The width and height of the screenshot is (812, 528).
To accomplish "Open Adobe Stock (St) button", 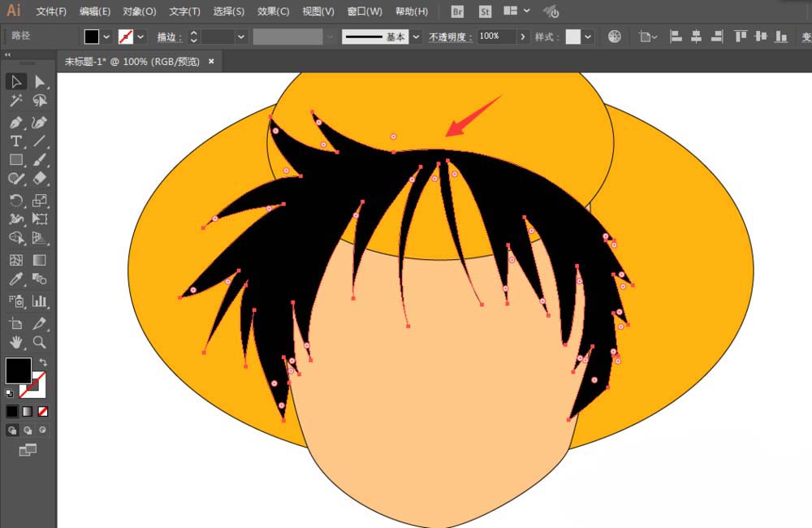I will [485, 11].
